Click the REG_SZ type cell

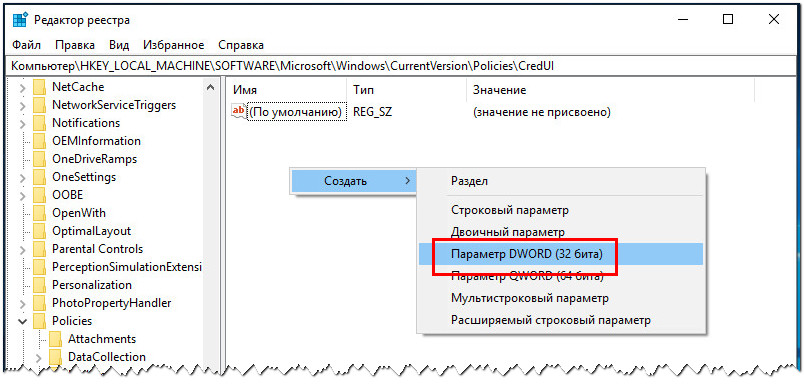372,112
